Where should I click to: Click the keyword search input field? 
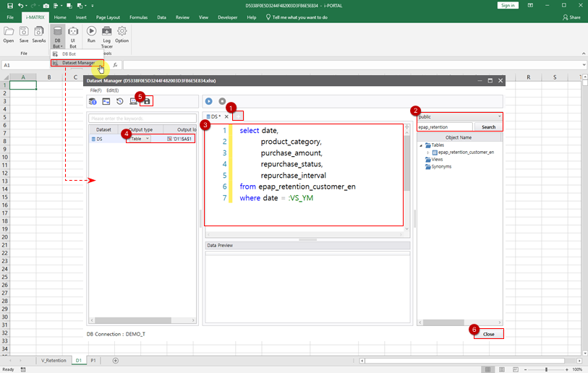point(142,118)
